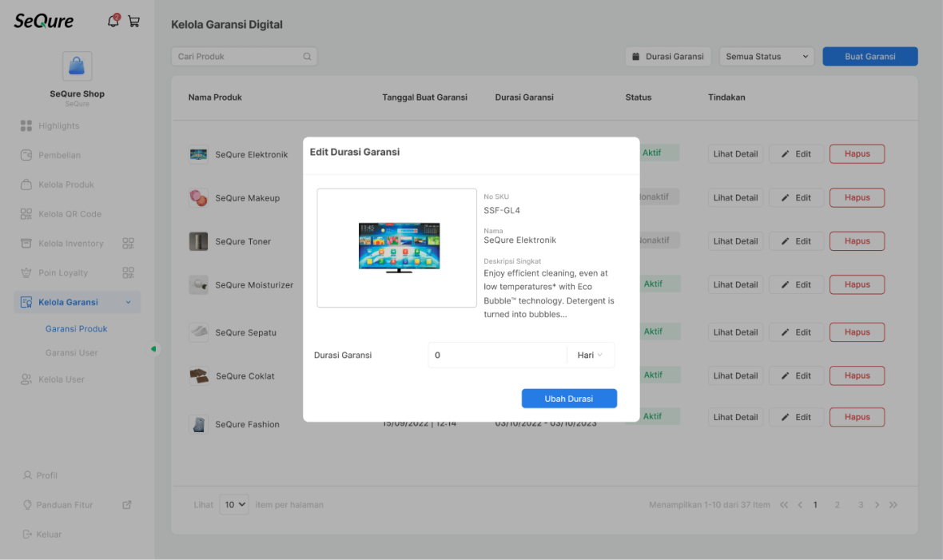Collapse the Kelola Garansi chevron
Viewport: 943px width, 560px height.
[x=128, y=302]
